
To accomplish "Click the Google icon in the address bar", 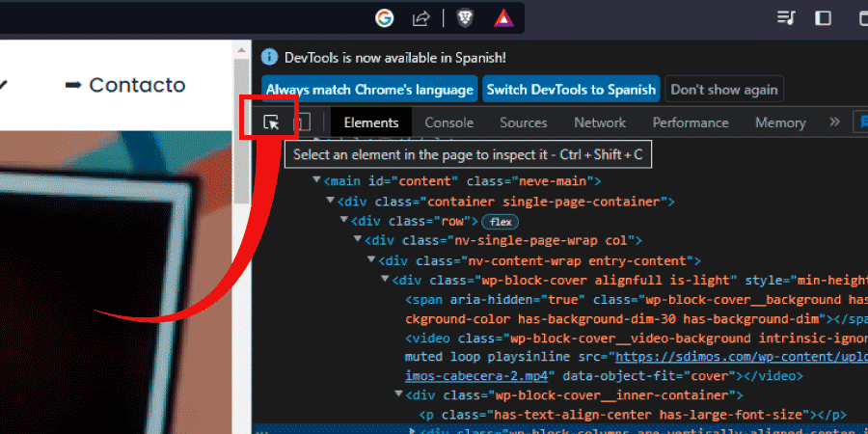I will click(x=384, y=18).
